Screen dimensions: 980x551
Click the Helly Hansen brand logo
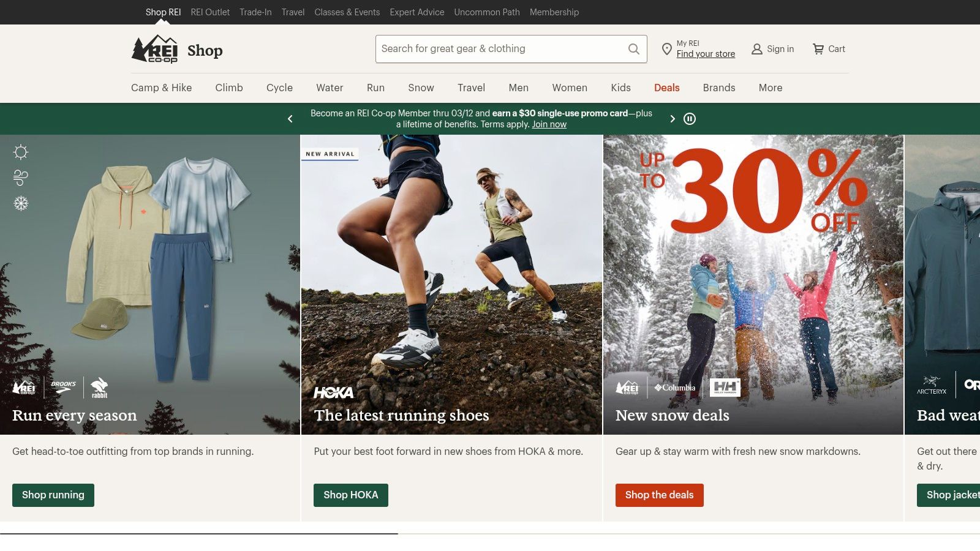[725, 388]
